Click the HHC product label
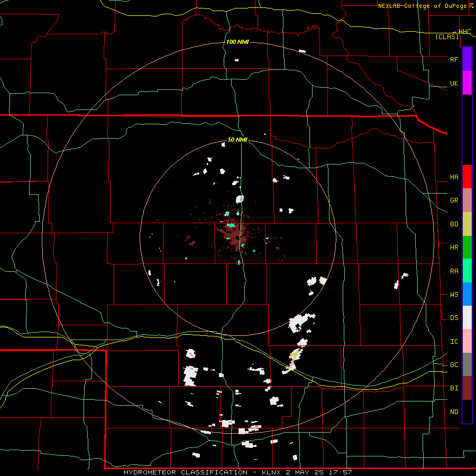 464,31
